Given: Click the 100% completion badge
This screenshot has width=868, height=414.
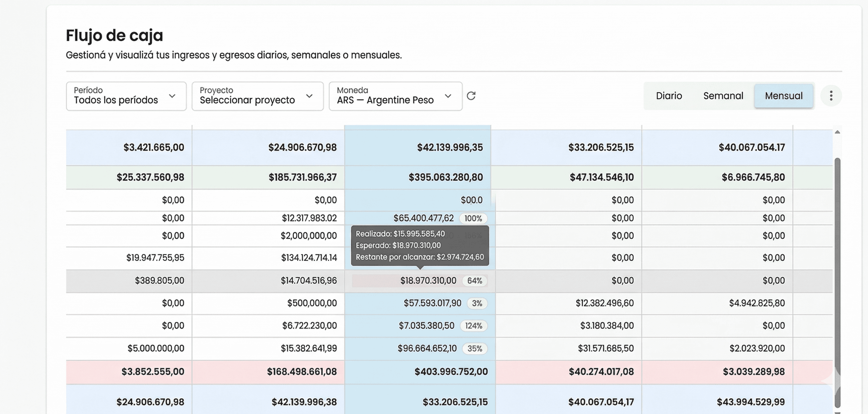Looking at the screenshot, I should (473, 218).
